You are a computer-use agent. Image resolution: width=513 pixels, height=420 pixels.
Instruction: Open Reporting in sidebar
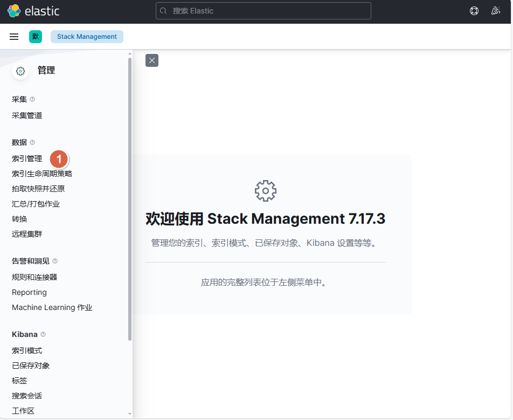pos(29,292)
